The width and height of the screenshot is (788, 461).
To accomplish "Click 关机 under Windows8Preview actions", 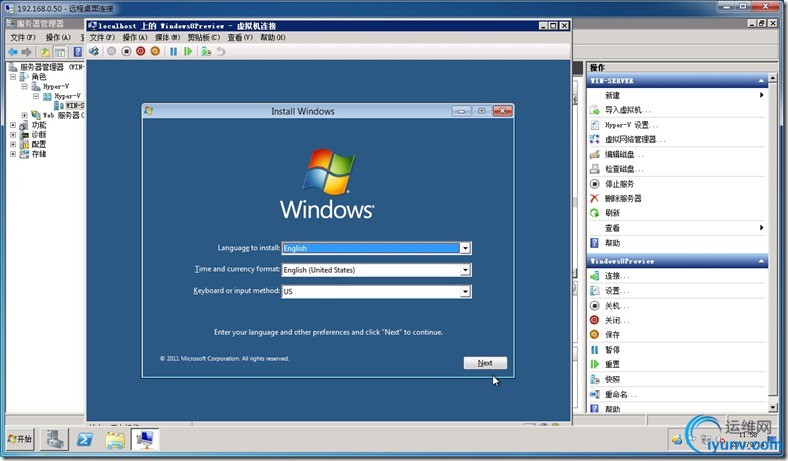I will point(617,306).
